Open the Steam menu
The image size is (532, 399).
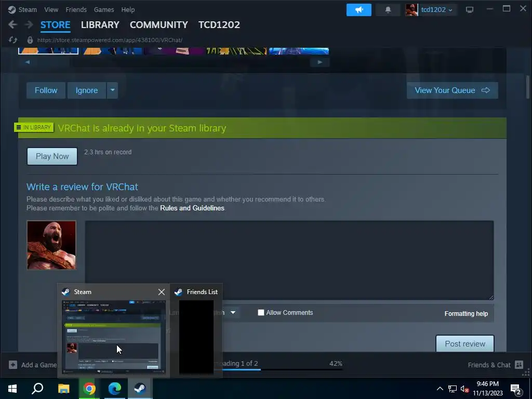28,9
